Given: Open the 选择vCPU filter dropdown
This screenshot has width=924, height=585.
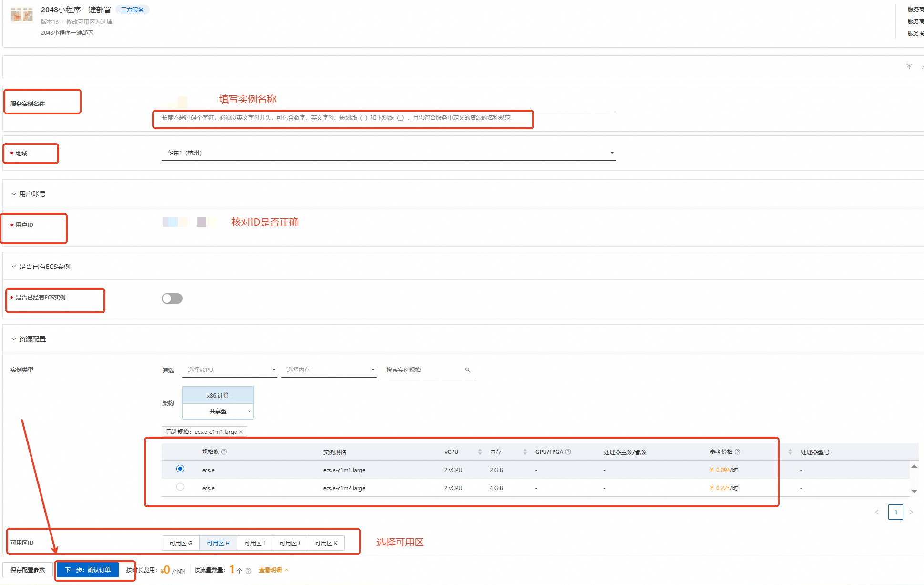Looking at the screenshot, I should [x=229, y=370].
